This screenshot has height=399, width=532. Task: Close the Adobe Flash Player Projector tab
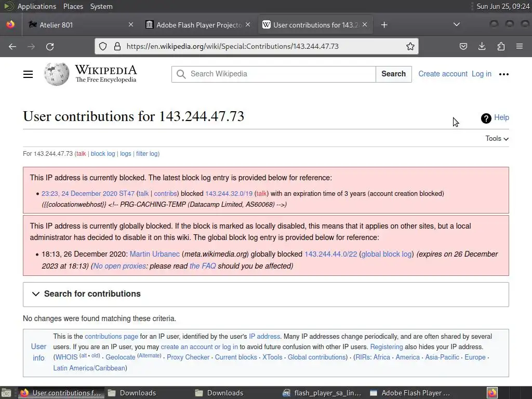(x=248, y=24)
